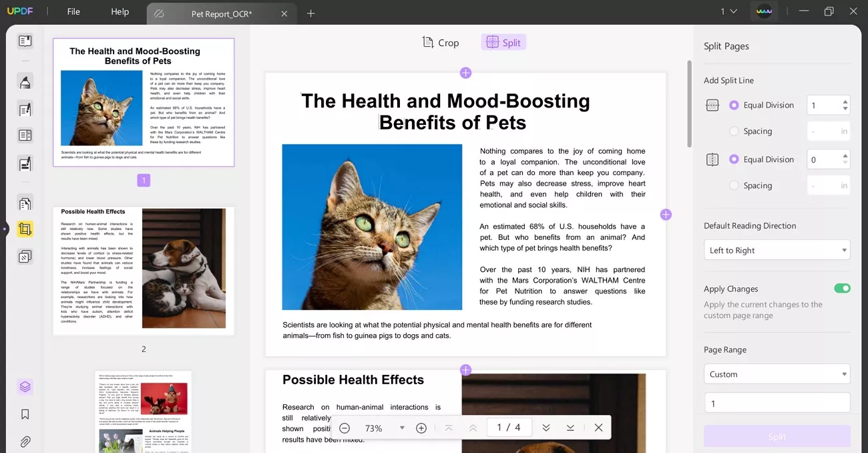Add a new tab with plus icon
Viewport: 868px width, 453px height.
tap(310, 13)
